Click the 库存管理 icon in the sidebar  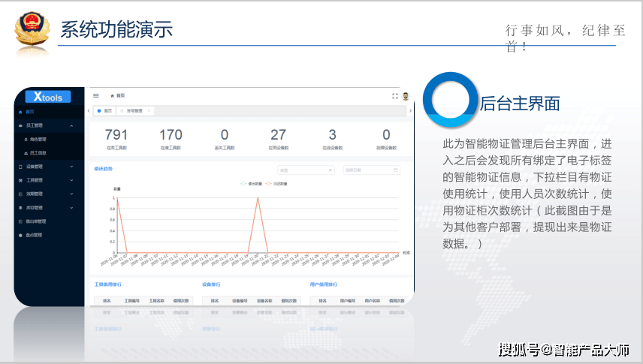[20, 208]
